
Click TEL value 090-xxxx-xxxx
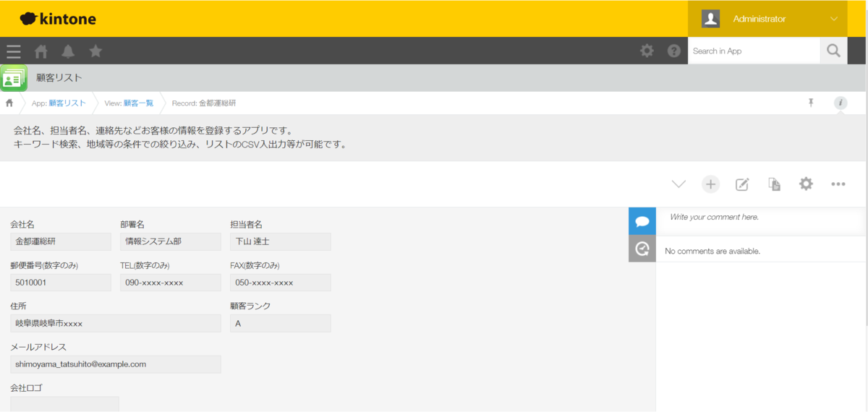pos(171,283)
